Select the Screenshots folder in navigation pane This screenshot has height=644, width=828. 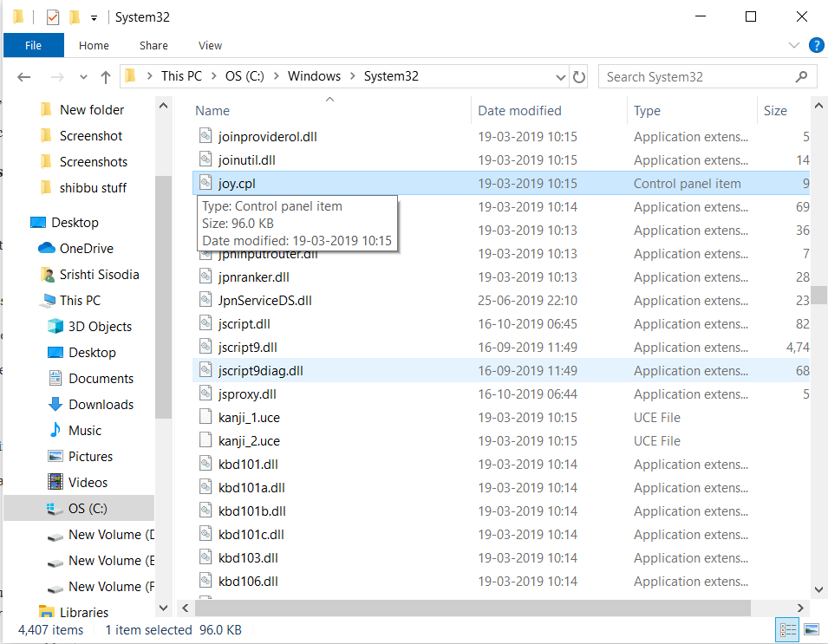94,162
